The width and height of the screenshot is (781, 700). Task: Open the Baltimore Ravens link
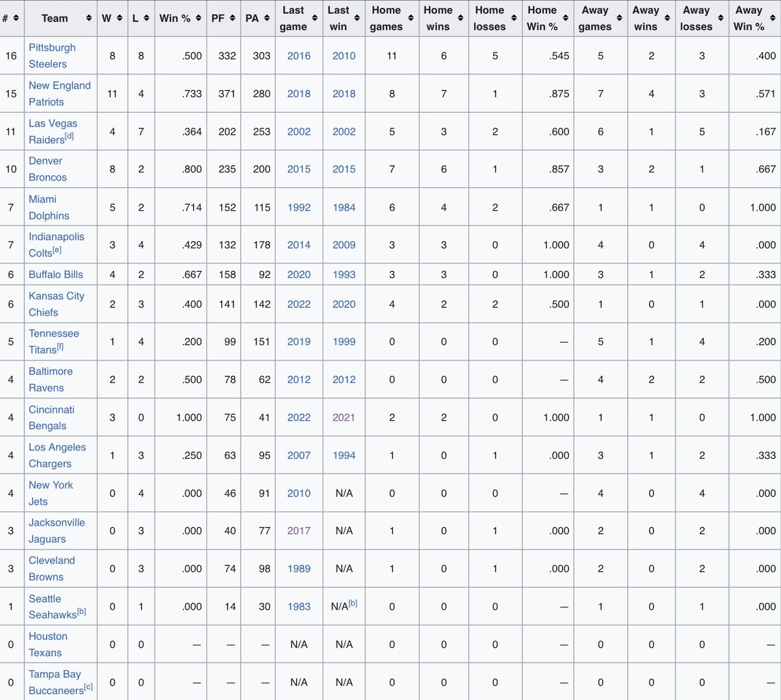click(x=51, y=380)
